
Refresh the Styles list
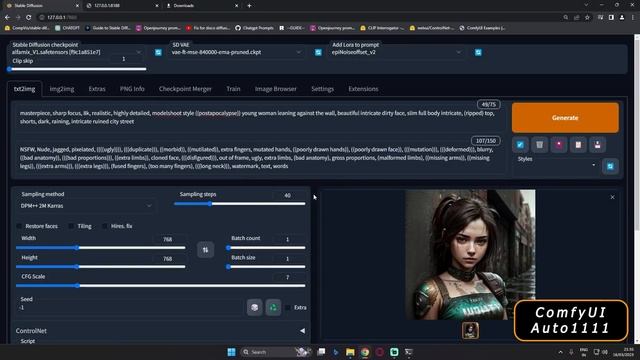[610, 166]
